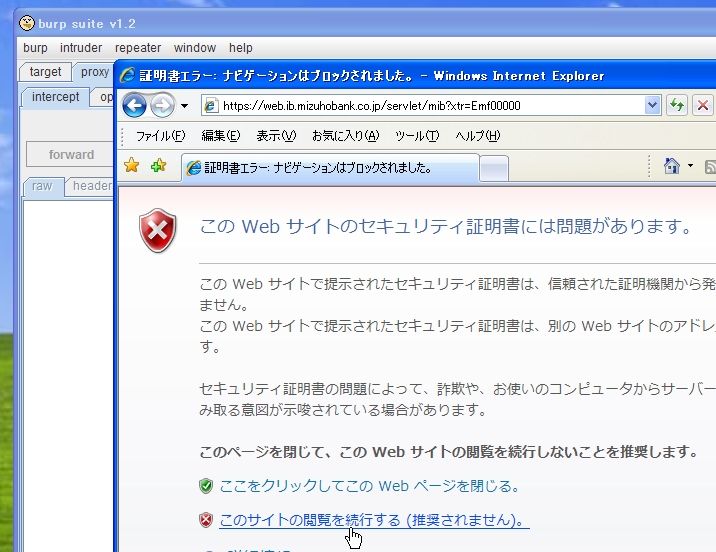Click Add to Favorites star-plus icon
Viewport: 716px width, 552px height.
158,165
